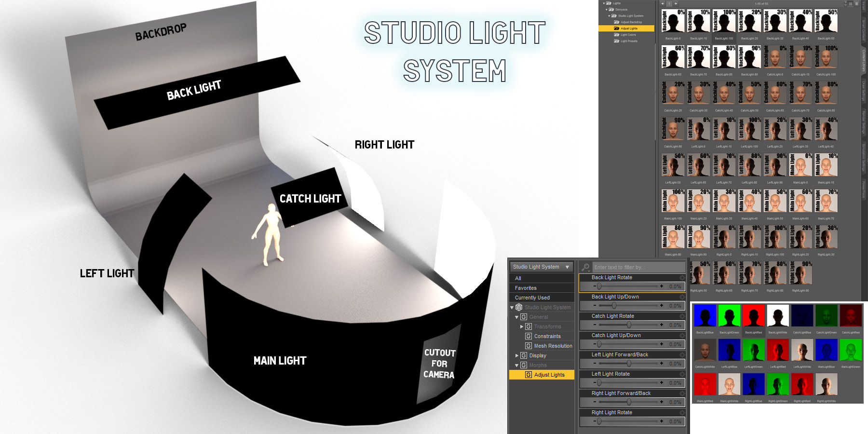Click the parameters filter magnifier icon
Viewport: 868px width, 434px height.
point(585,267)
